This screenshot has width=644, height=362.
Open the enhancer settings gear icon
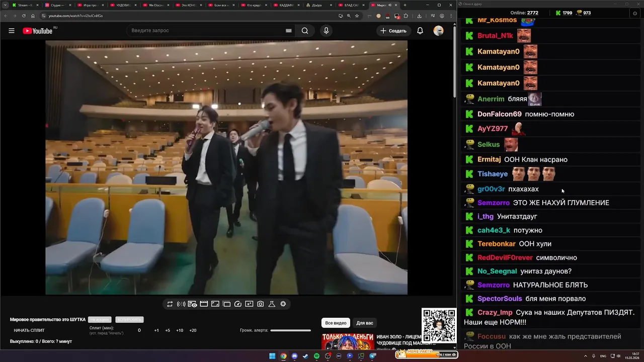(283, 304)
